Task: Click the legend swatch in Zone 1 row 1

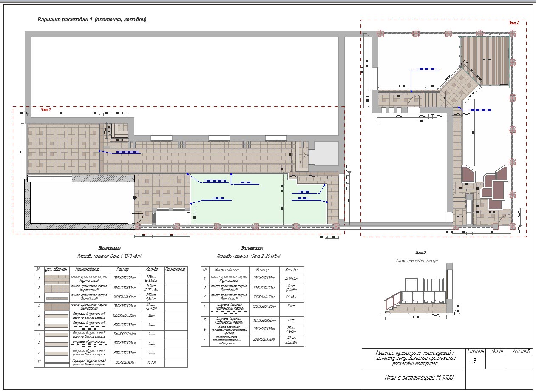Action: click(57, 279)
